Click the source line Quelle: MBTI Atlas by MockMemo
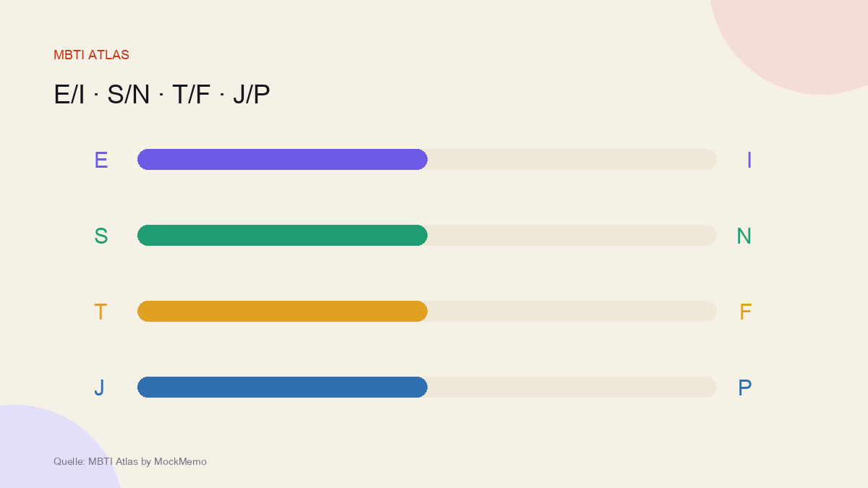 [x=130, y=461]
